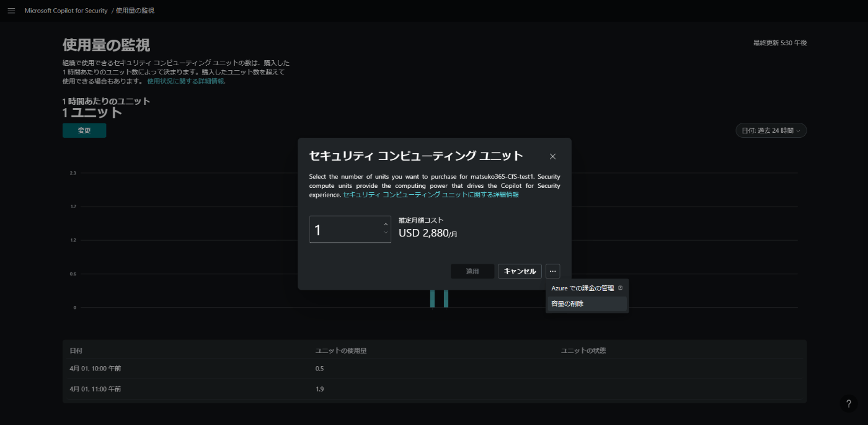Screen dimensions: 868x425
Task: Click the 変更 button
Action: pos(84,130)
